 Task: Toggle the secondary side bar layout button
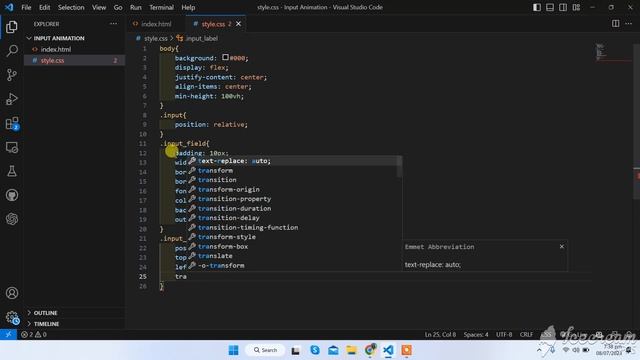point(563,7)
